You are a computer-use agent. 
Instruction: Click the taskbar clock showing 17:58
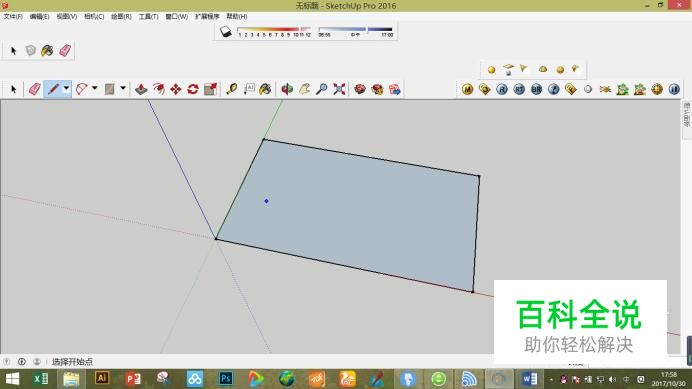click(669, 379)
